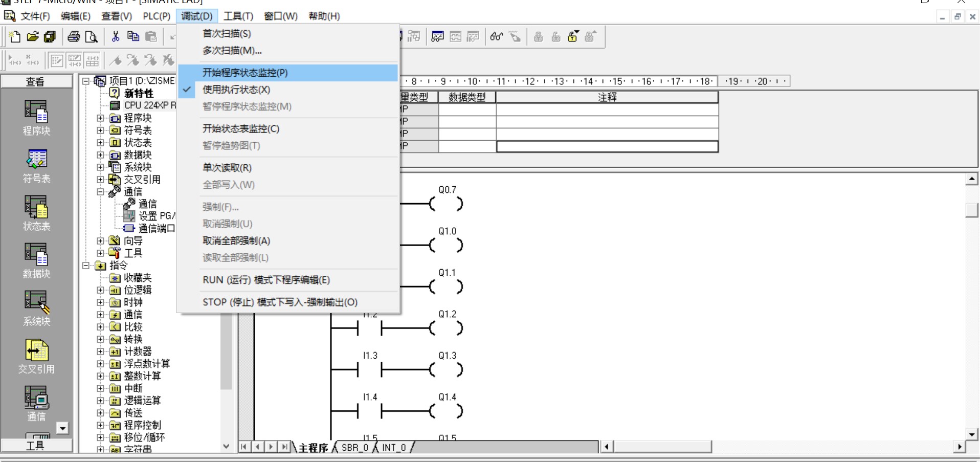The width and height of the screenshot is (980, 462).
Task: Expand the 状态表 tree node
Action: pyautogui.click(x=100, y=143)
